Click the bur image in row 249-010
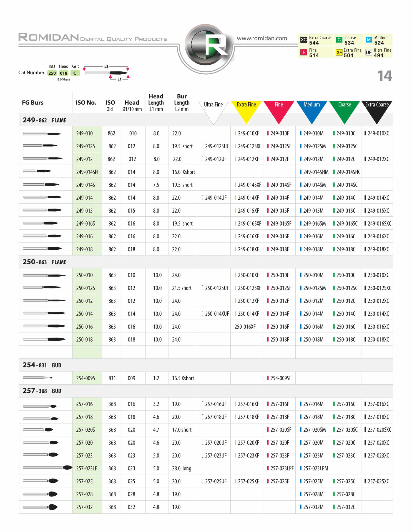This screenshot has height=532, width=412. click(x=42, y=134)
